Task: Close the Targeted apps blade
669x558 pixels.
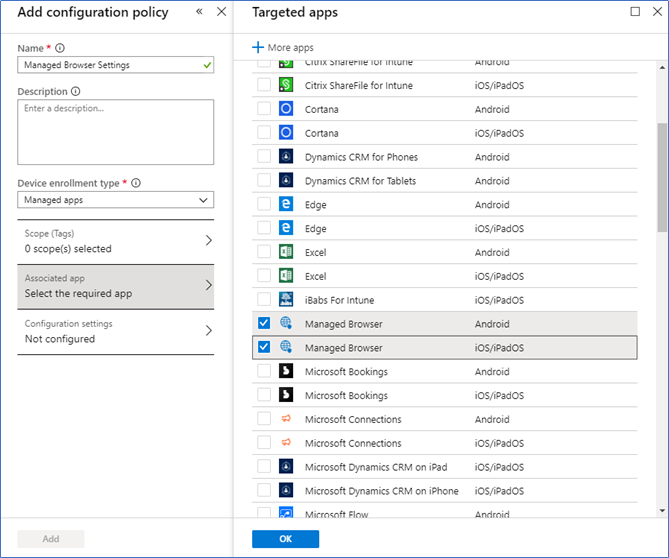Action: tap(657, 12)
